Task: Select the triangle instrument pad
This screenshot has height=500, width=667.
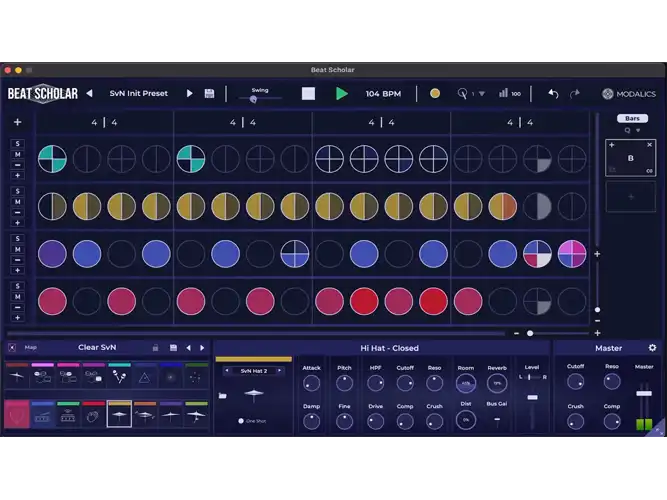Action: click(x=145, y=377)
